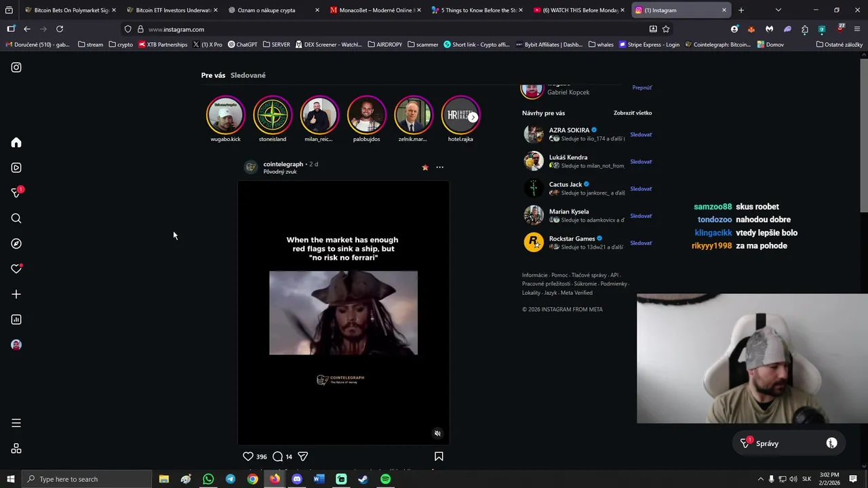The height and width of the screenshot is (488, 868).
Task: Click the Instagram logo icon at top left
Action: pos(16,67)
